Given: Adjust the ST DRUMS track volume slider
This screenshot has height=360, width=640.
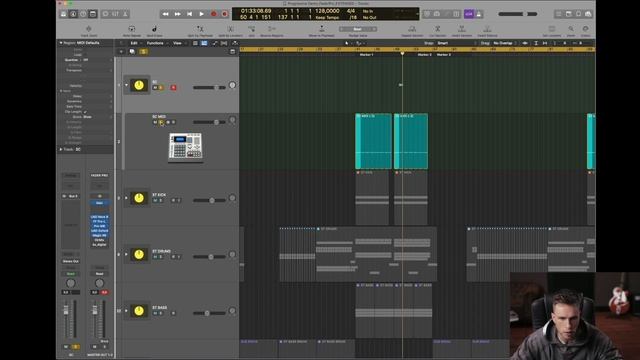Looking at the screenshot, I should (x=209, y=257).
